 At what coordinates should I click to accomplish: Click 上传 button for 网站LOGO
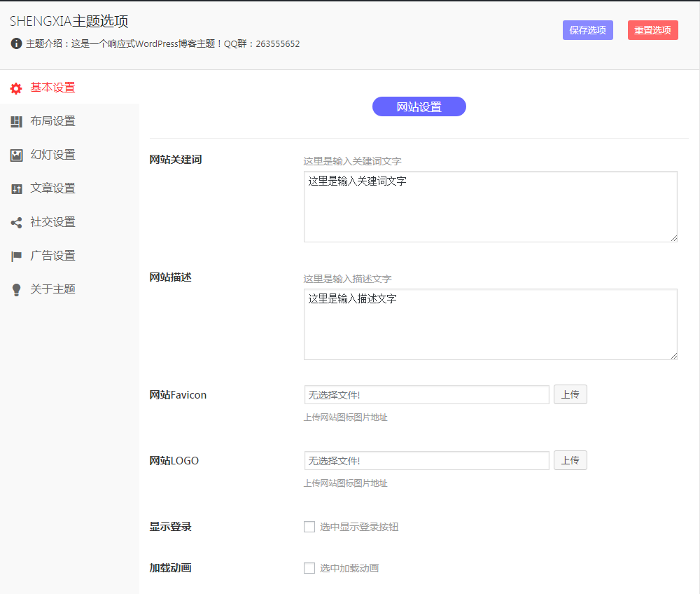click(x=570, y=460)
